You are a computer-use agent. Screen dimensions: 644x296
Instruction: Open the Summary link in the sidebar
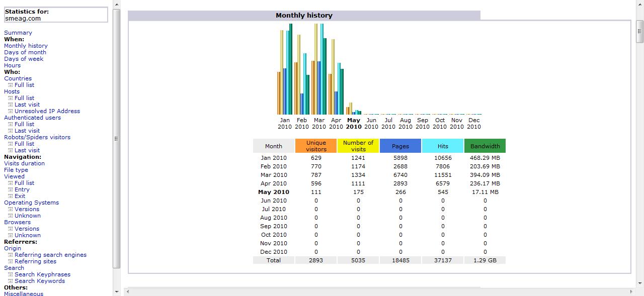pos(18,33)
